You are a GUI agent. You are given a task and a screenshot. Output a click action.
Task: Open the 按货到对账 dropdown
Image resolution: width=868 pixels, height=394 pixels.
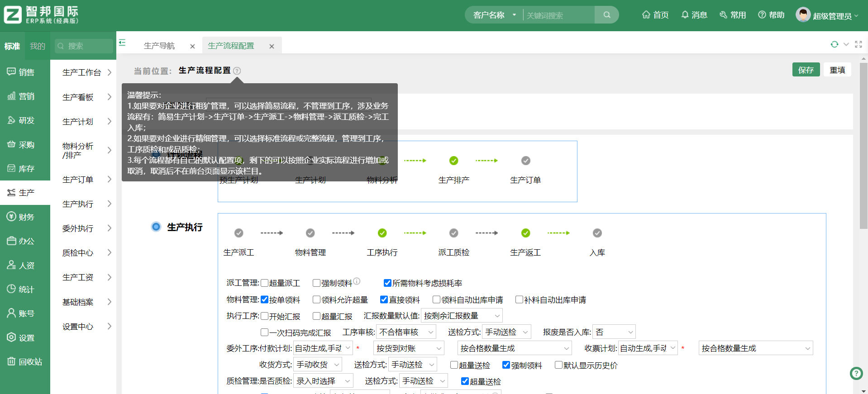point(409,348)
